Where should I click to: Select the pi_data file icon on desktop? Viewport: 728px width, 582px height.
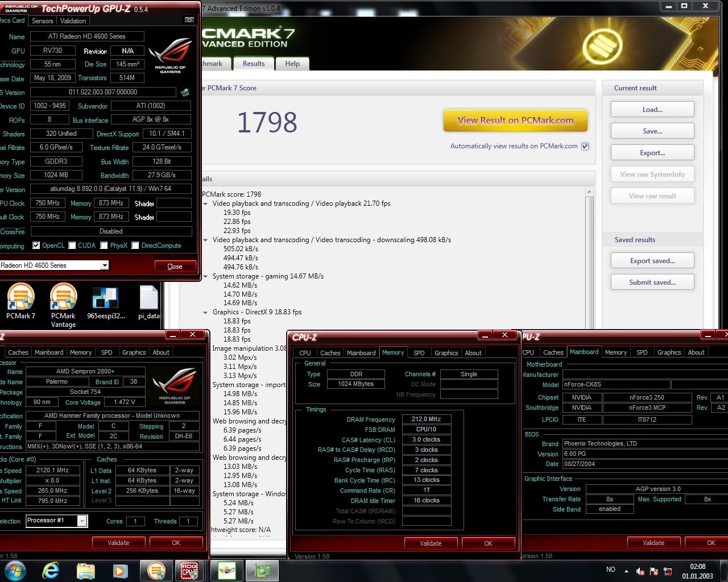[x=149, y=302]
